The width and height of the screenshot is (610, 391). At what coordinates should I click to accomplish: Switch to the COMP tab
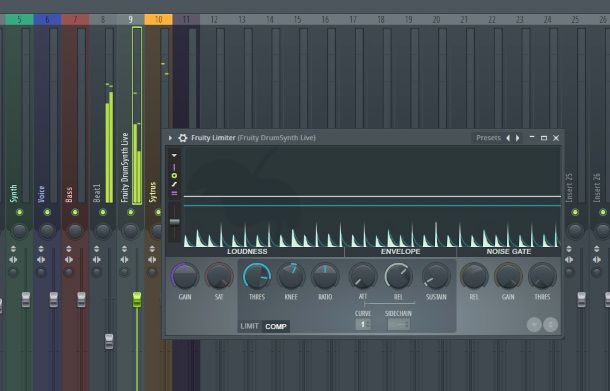276,326
